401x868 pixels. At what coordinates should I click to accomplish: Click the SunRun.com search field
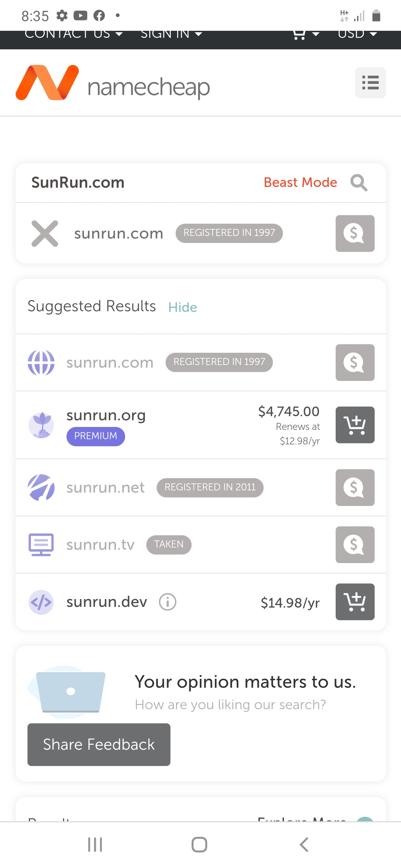pyautogui.click(x=141, y=183)
